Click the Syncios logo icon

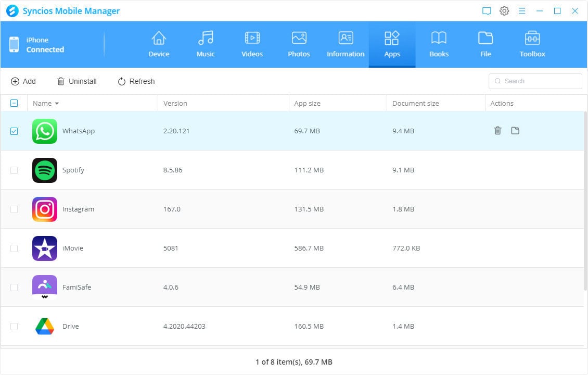[x=12, y=11]
